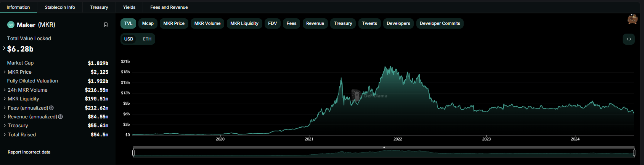Viewport: 644px width, 165px height.
Task: Click the Maker logo icon
Action: pyautogui.click(x=11, y=25)
